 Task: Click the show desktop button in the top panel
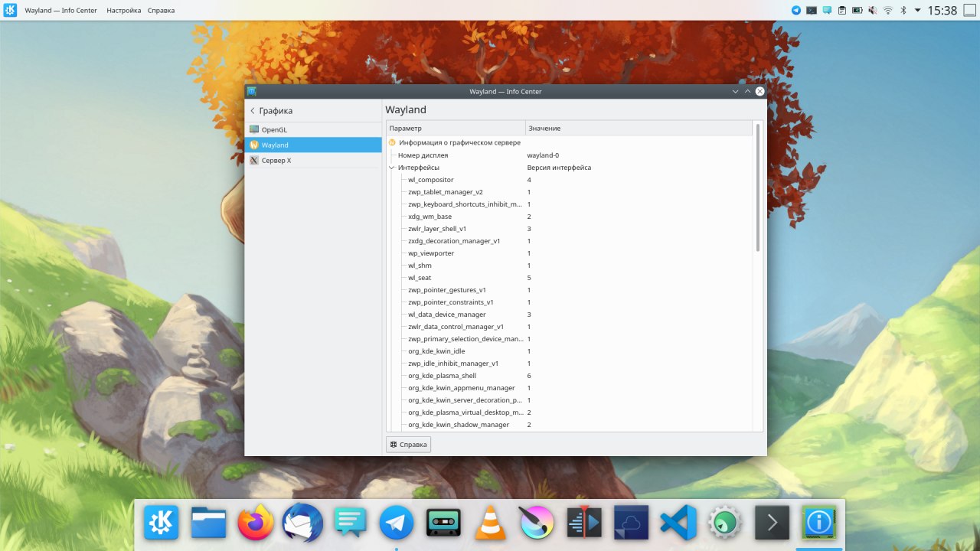[x=969, y=10]
